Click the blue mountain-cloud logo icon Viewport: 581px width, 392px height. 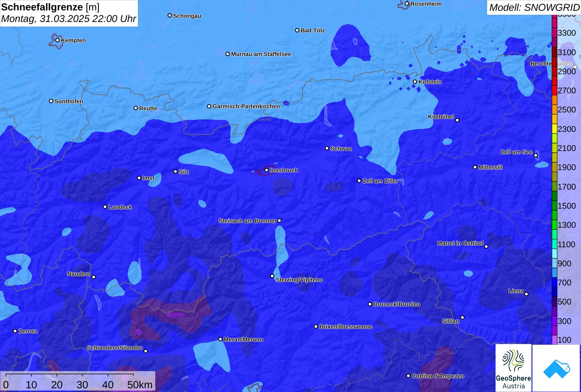tap(556, 368)
